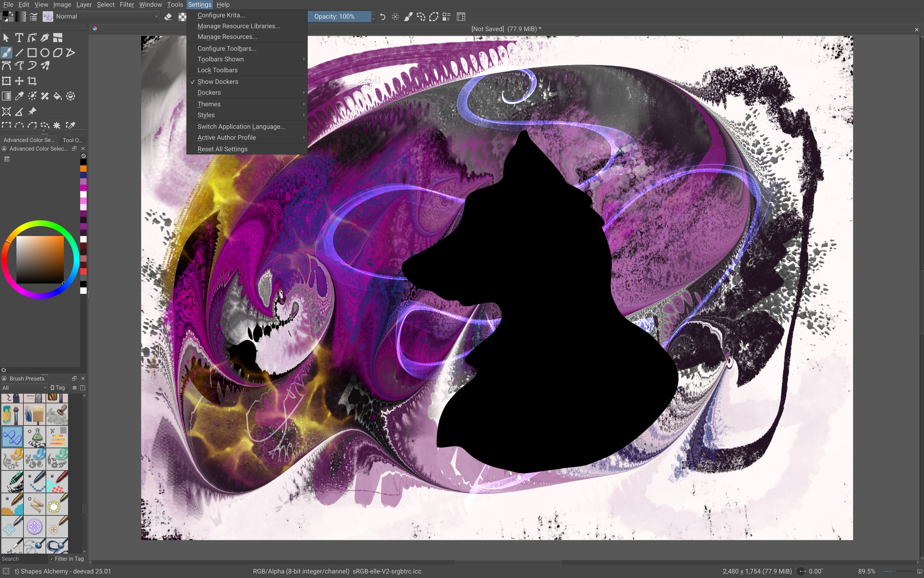The width and height of the screenshot is (924, 578).
Task: Choose Configure Krita... from Settings
Action: [247, 15]
